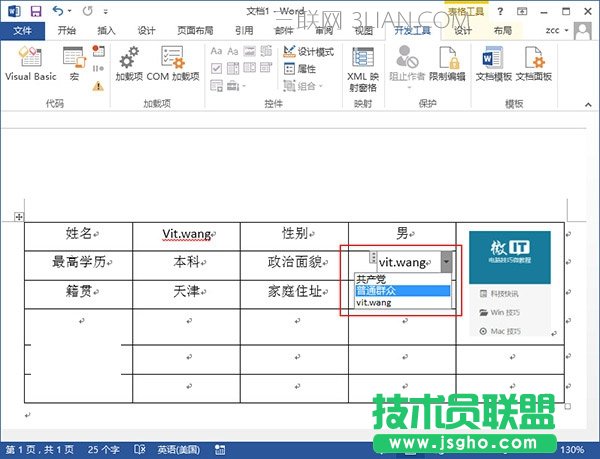Screen dimensions: 600x459
Task: Click 阻止作者 block authors button
Action: (407, 67)
